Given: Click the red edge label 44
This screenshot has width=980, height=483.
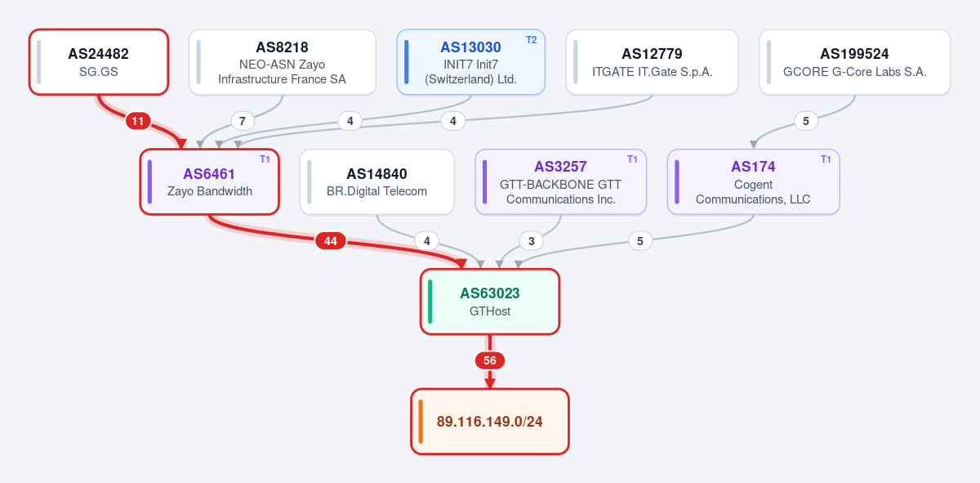Looking at the screenshot, I should [x=331, y=241].
